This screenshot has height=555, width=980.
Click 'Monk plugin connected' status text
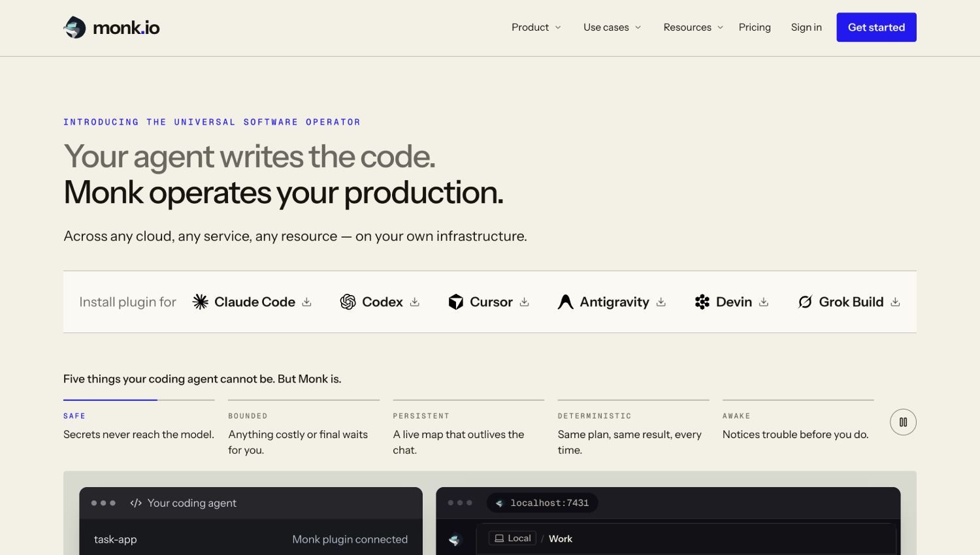tap(350, 539)
